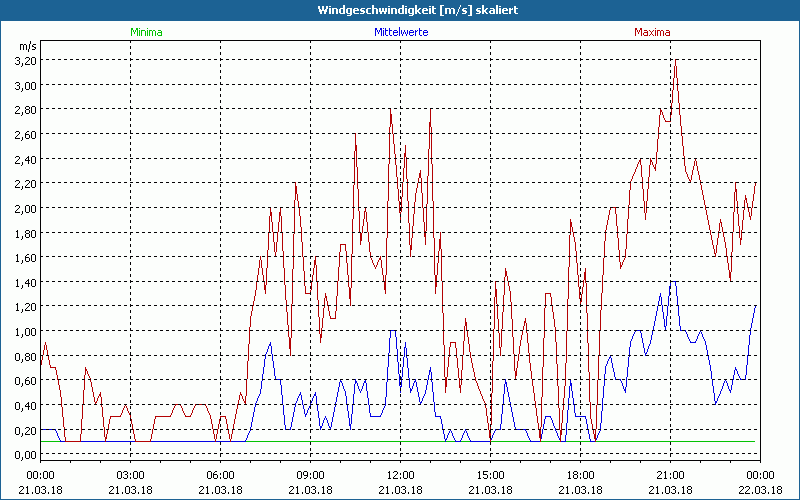800x500 pixels.
Task: Click the Windgeschwindigkeit chart title
Action: coord(400,9)
